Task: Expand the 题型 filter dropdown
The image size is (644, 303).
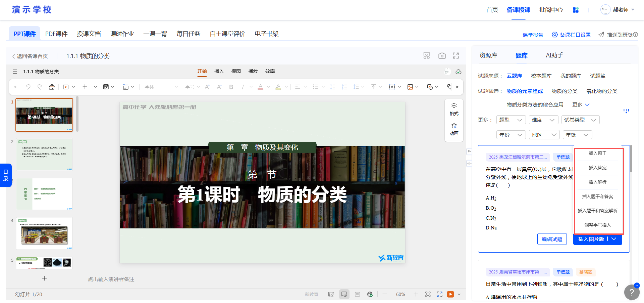Action: click(x=511, y=120)
